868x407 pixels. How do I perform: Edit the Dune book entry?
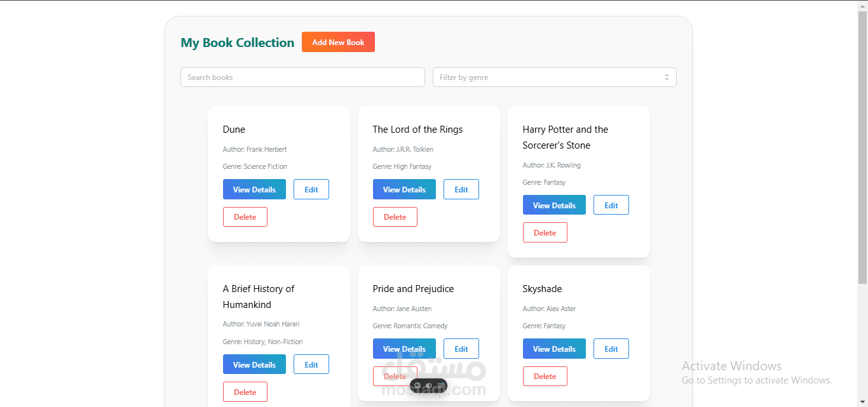(311, 189)
